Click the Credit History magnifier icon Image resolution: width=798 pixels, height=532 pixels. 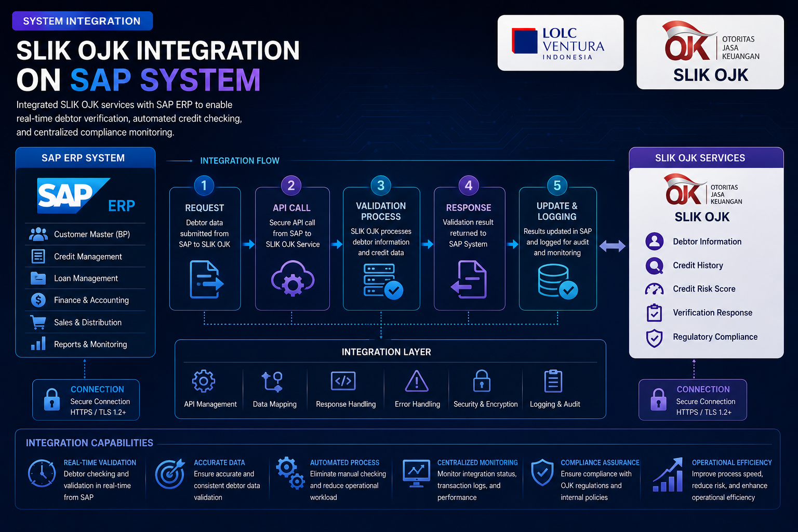pyautogui.click(x=655, y=265)
